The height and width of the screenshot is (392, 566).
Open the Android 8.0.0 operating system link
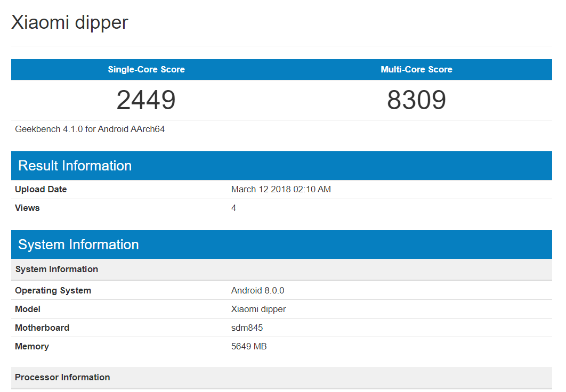click(x=257, y=290)
